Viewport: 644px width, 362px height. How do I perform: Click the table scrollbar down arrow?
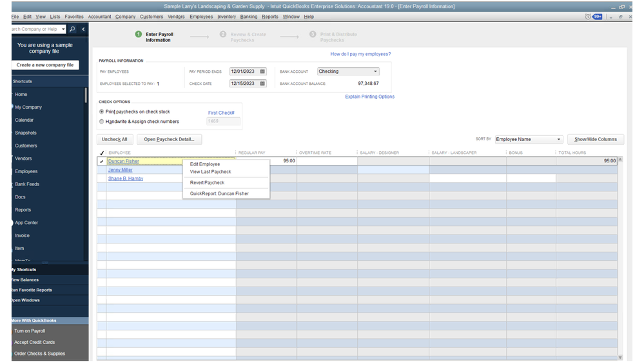pos(620,357)
